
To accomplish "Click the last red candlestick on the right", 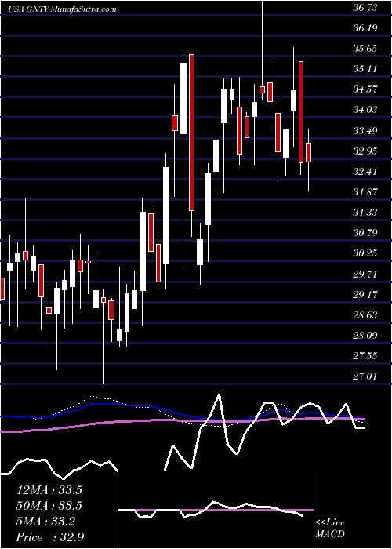I will tap(308, 152).
